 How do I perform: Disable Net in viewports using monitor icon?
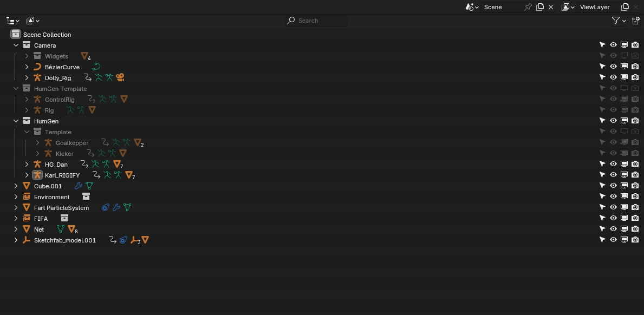tap(625, 229)
